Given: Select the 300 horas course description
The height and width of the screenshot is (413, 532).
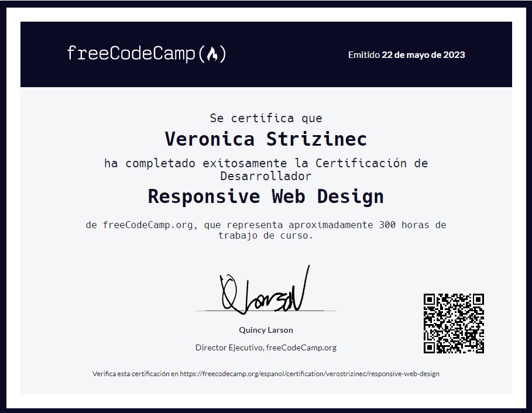Looking at the screenshot, I should pyautogui.click(x=266, y=225).
